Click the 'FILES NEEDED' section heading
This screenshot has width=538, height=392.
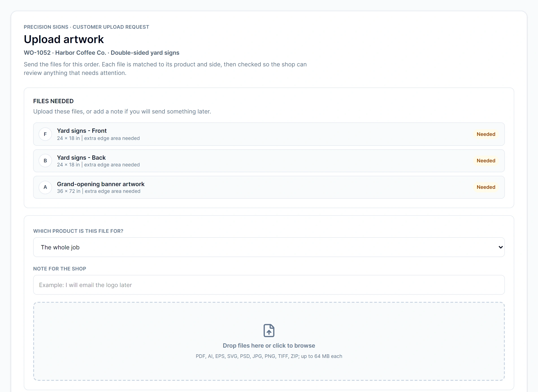[53, 101]
